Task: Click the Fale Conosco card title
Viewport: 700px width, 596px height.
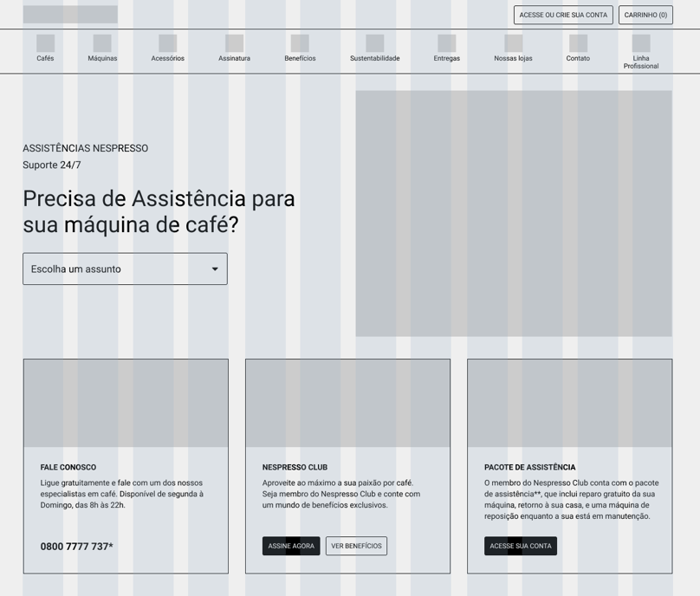Action: (x=68, y=468)
